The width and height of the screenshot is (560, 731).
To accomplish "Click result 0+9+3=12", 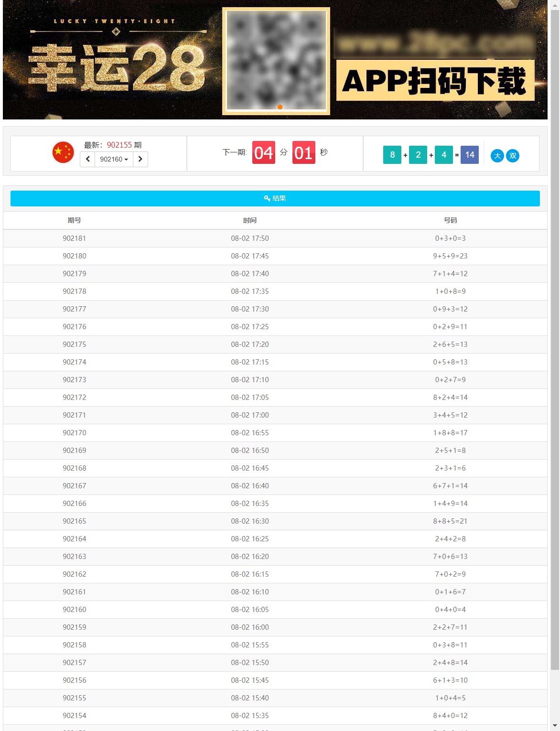I will pyautogui.click(x=451, y=309).
